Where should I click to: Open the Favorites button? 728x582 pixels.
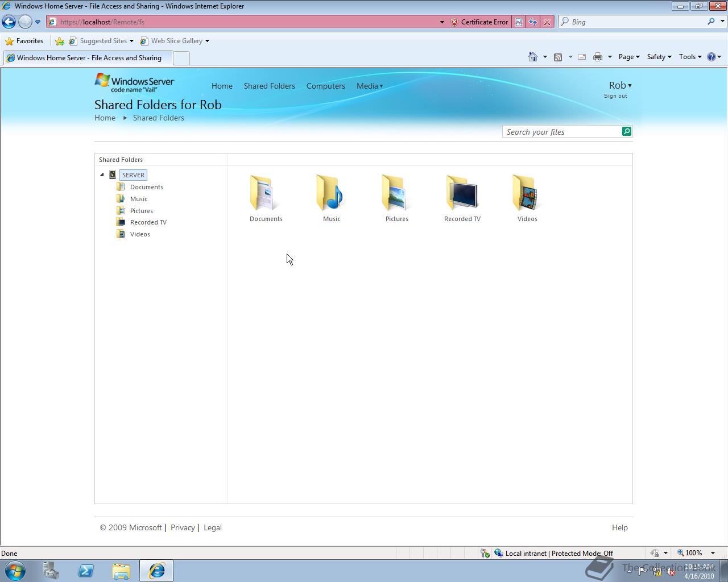point(24,41)
